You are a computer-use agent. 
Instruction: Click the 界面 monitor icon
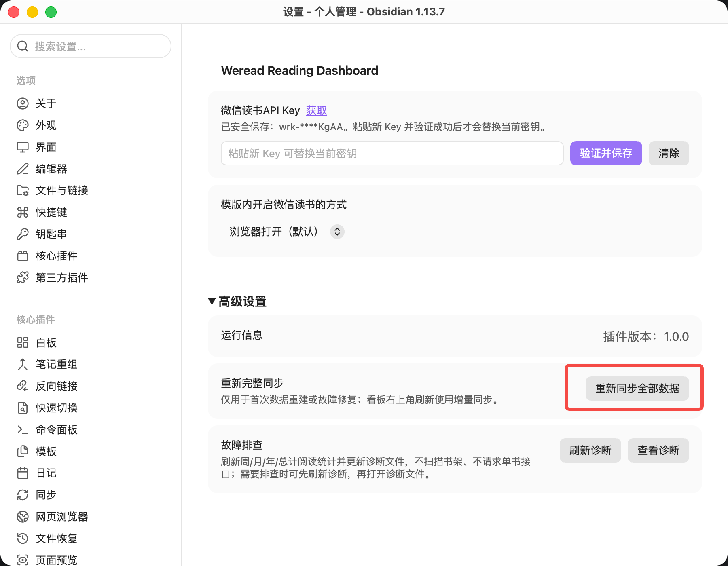coord(23,147)
